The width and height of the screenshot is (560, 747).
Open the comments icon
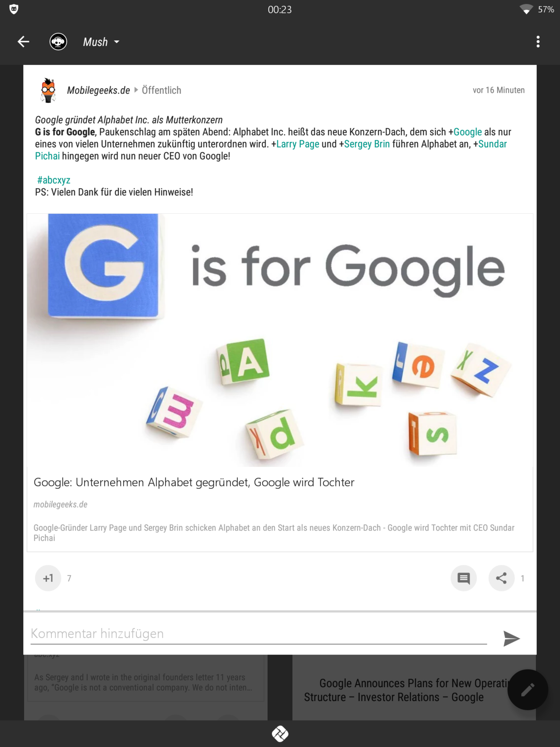[464, 578]
